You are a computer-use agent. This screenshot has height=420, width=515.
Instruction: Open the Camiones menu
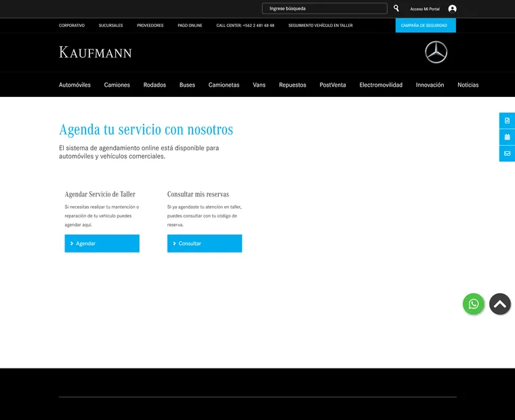tap(117, 85)
